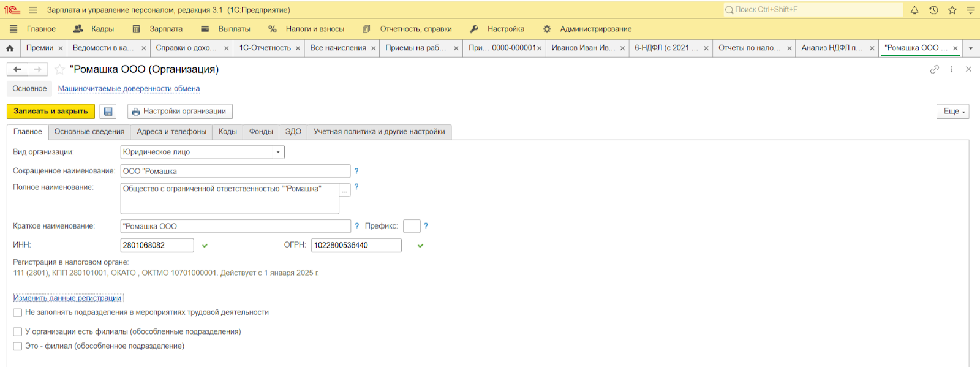Focus the Префикс input box
This screenshot has height=367, width=980.
(x=412, y=226)
